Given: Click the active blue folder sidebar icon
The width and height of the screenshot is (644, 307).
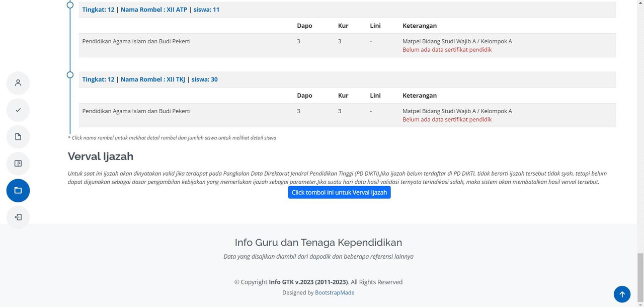Looking at the screenshot, I should click(x=18, y=190).
